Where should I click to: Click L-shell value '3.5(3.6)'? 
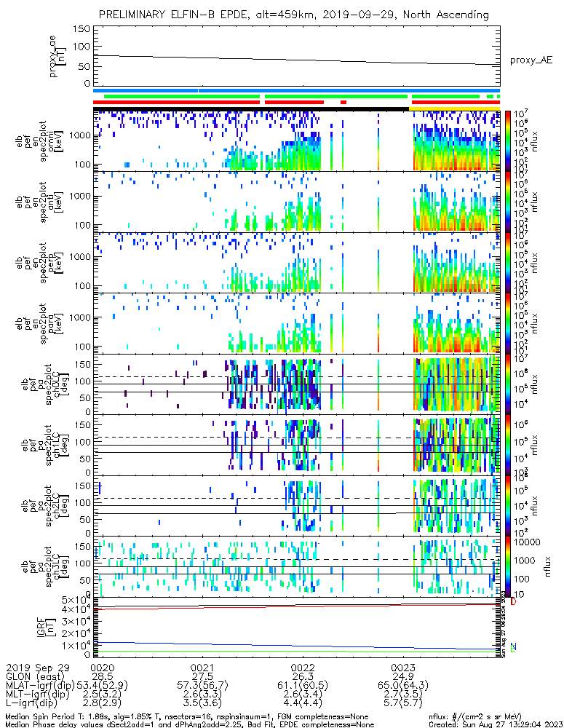coord(203,703)
